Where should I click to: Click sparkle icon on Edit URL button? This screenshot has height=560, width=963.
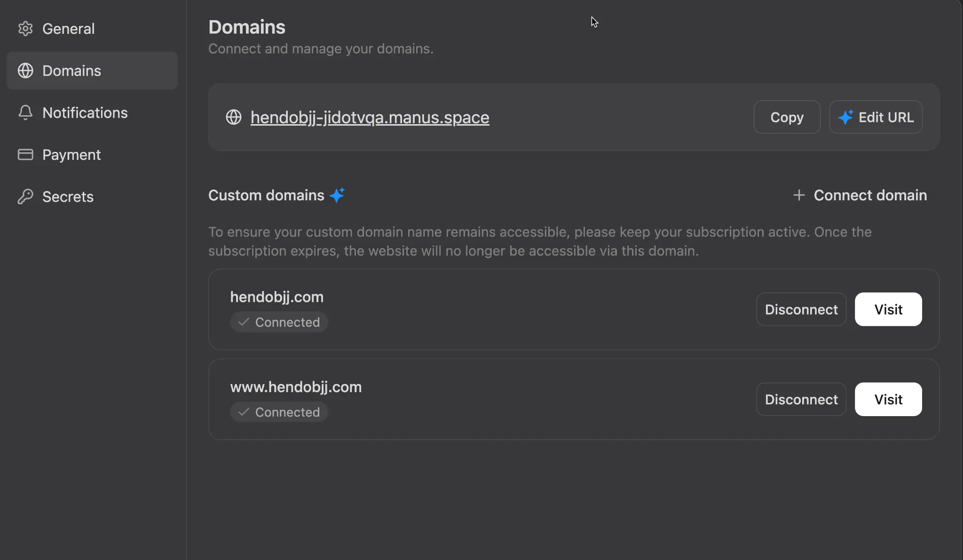pyautogui.click(x=845, y=117)
